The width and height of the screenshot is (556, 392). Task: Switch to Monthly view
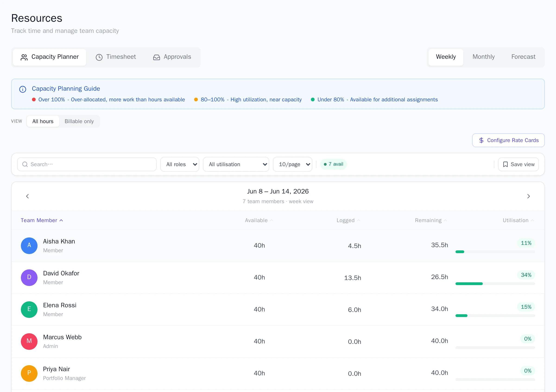tap(483, 57)
